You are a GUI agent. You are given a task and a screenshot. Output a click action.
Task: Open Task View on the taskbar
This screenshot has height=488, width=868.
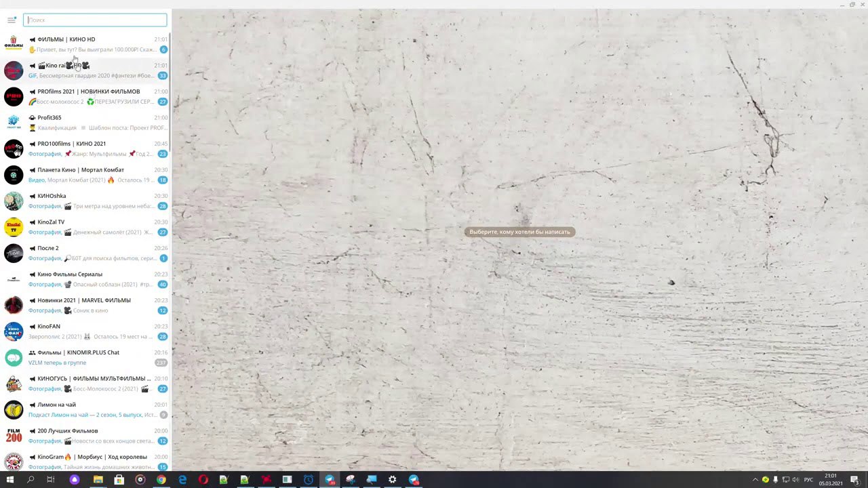[x=50, y=480]
